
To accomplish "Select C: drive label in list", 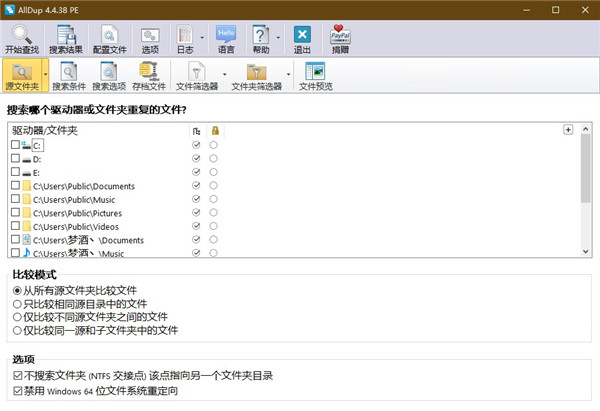I will (38, 145).
